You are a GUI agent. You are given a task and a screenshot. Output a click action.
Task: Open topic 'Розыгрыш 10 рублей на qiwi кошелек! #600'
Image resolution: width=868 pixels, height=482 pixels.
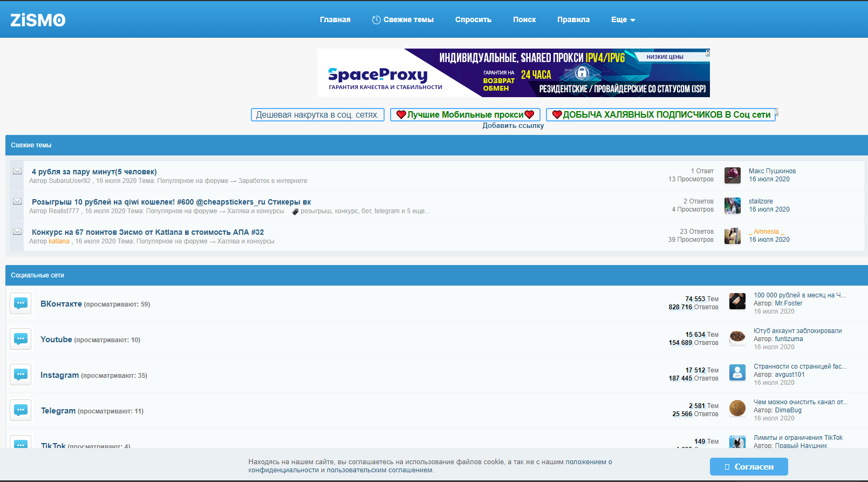pos(172,202)
